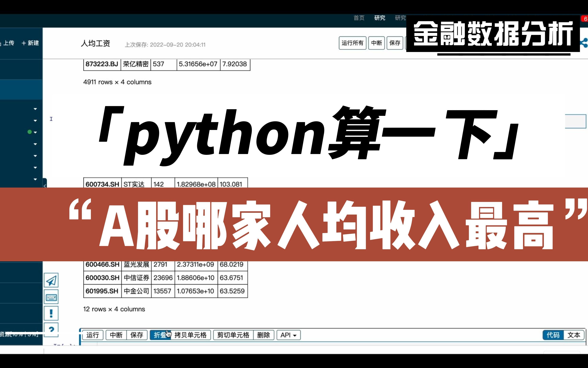Select the cell 中信证券
The image size is (588, 368).
coord(136,278)
